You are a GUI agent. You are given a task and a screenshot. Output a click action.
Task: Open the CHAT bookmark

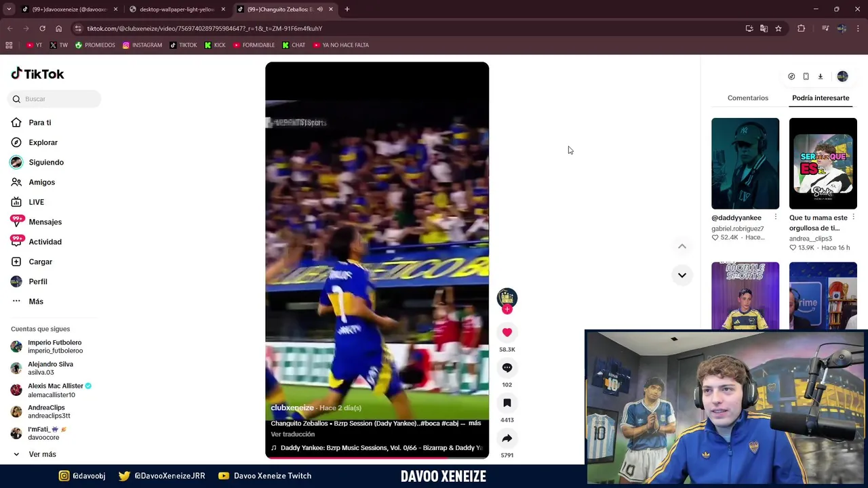(x=294, y=45)
